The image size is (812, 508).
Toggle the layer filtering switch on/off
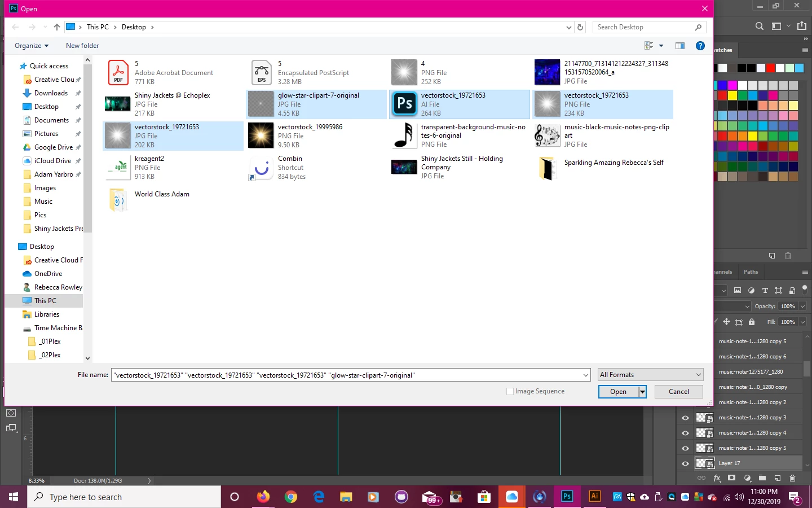coord(805,290)
